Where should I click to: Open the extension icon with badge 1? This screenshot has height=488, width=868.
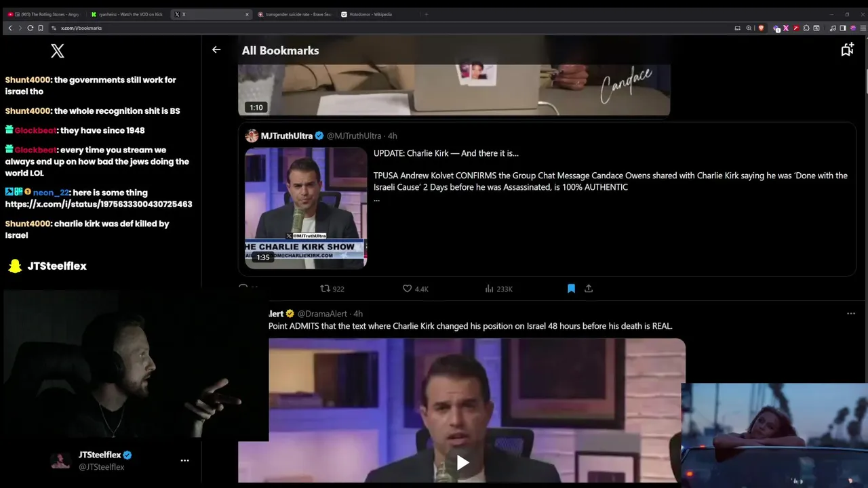(x=776, y=28)
